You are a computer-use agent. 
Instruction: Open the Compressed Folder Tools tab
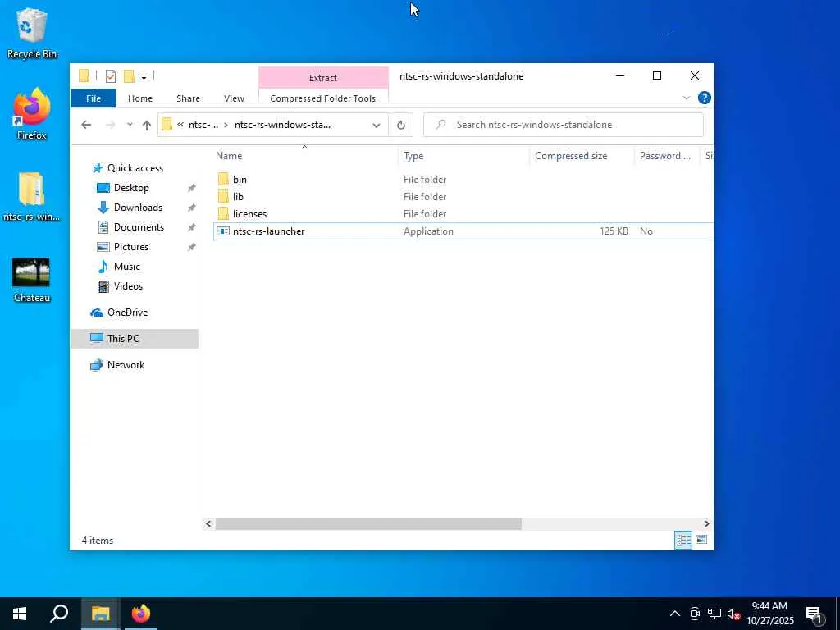click(x=323, y=98)
